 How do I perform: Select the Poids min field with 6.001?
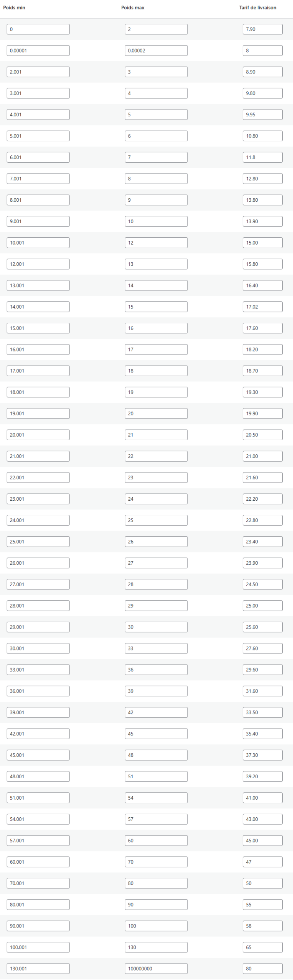tap(38, 157)
